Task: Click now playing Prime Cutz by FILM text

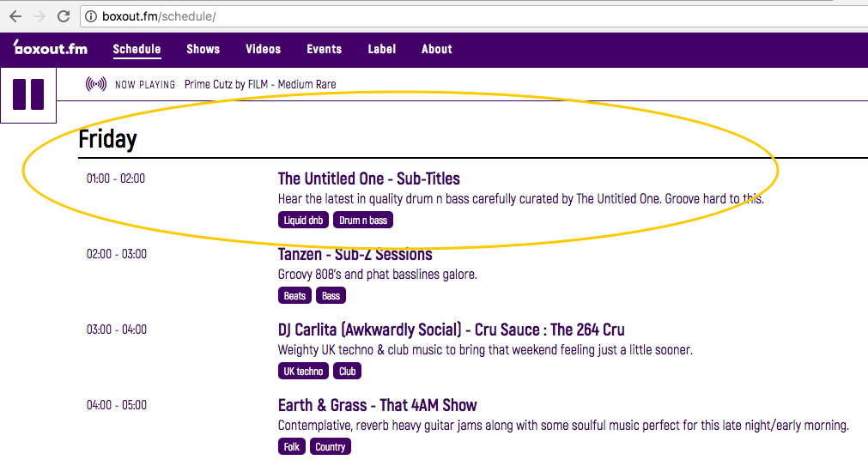Action: tap(260, 84)
